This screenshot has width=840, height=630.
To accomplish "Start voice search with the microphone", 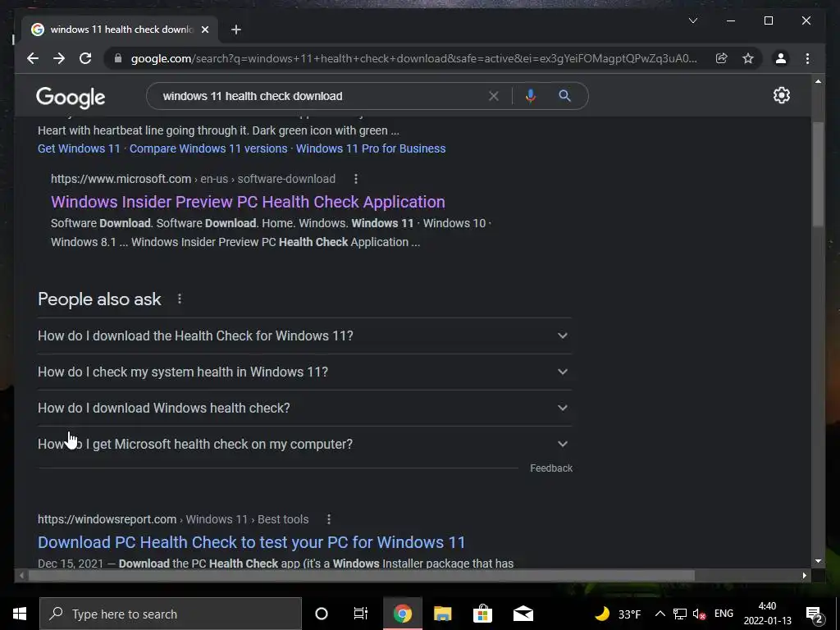I will click(531, 96).
